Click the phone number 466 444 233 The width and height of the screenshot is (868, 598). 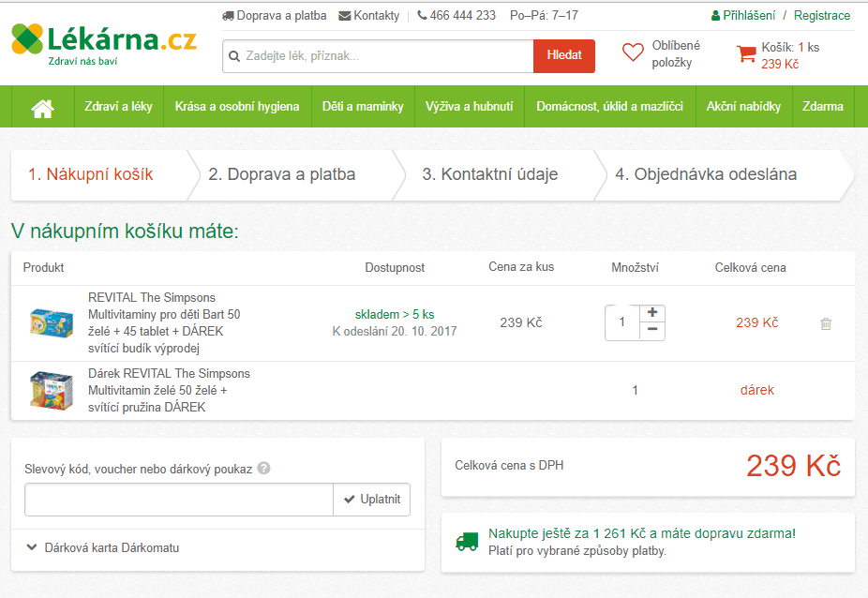pos(463,16)
